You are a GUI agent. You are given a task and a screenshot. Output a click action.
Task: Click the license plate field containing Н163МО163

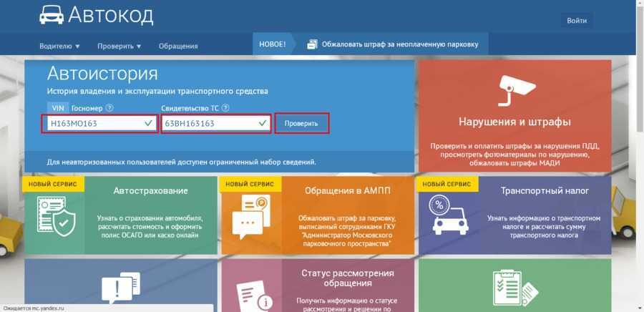point(100,123)
